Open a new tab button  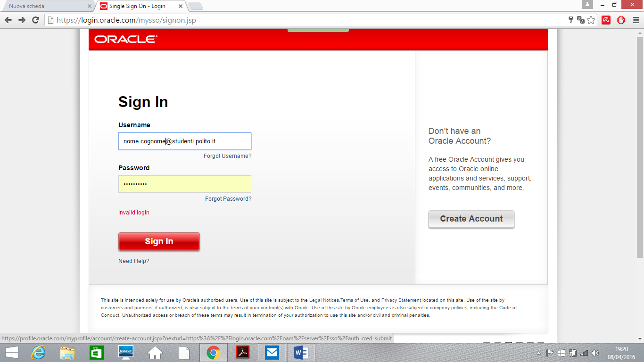195,6
